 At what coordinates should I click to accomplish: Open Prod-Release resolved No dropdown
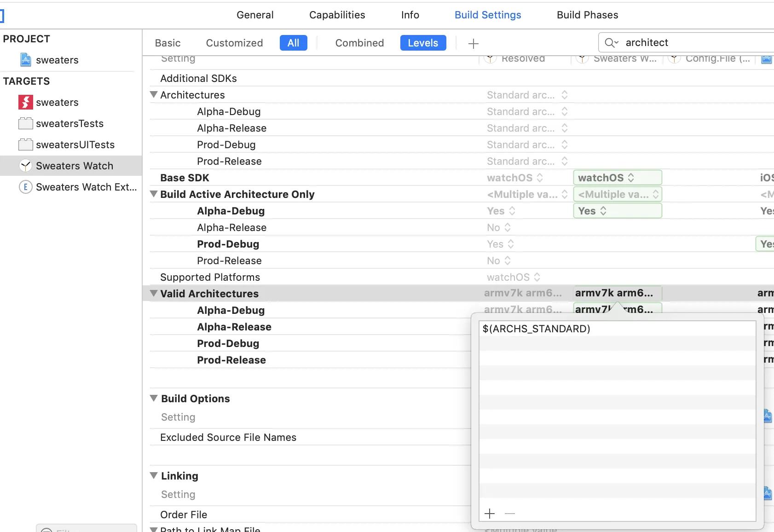(x=499, y=260)
